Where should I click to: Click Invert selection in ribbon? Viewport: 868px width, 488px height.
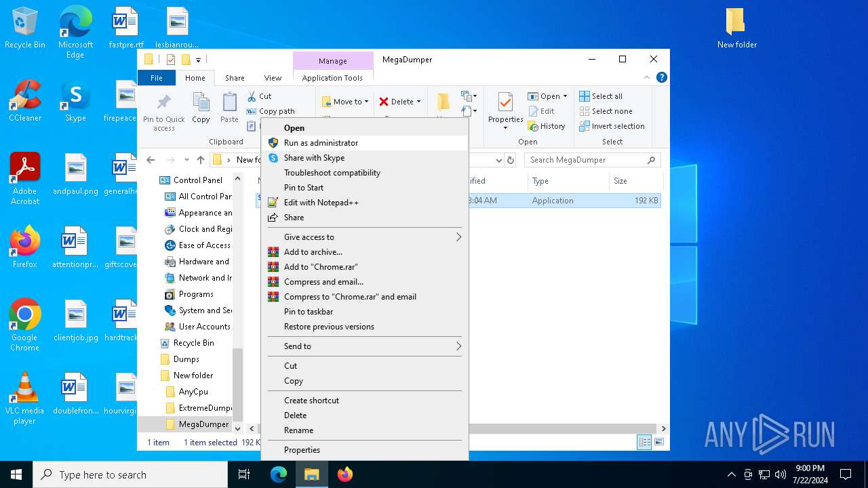[x=612, y=126]
